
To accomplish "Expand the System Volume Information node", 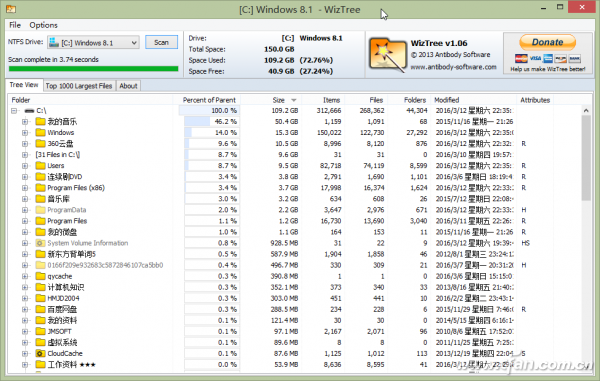I will pyautogui.click(x=25, y=243).
